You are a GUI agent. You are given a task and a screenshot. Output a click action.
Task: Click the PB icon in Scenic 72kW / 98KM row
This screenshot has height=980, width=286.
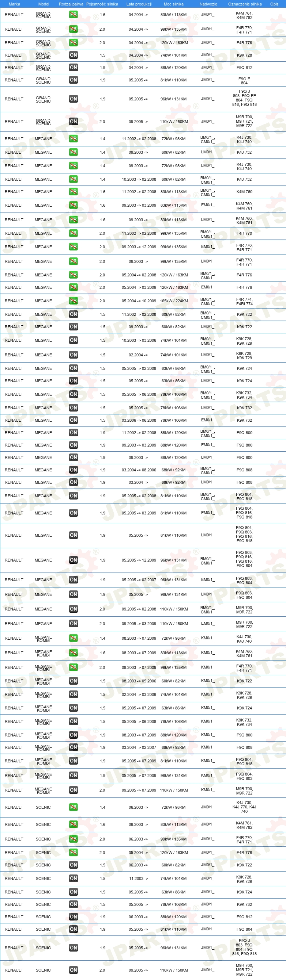click(x=74, y=807)
